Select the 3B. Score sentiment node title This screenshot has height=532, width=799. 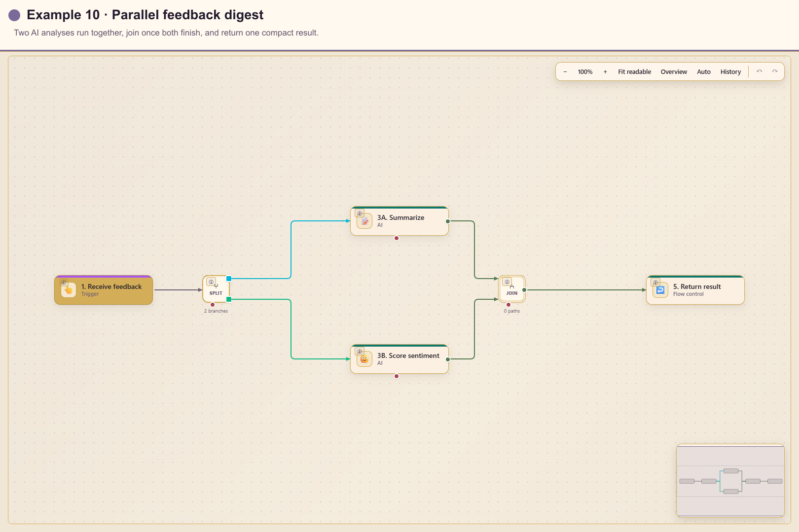tap(408, 355)
